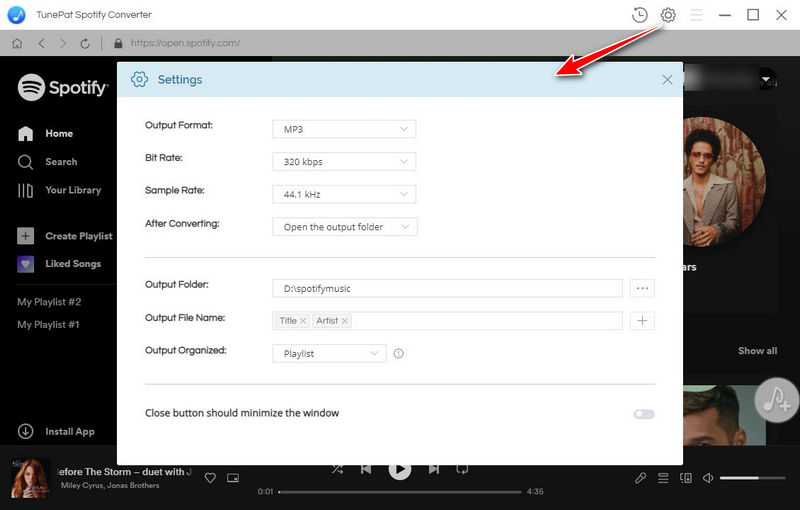Close the Settings dialog

point(667,80)
